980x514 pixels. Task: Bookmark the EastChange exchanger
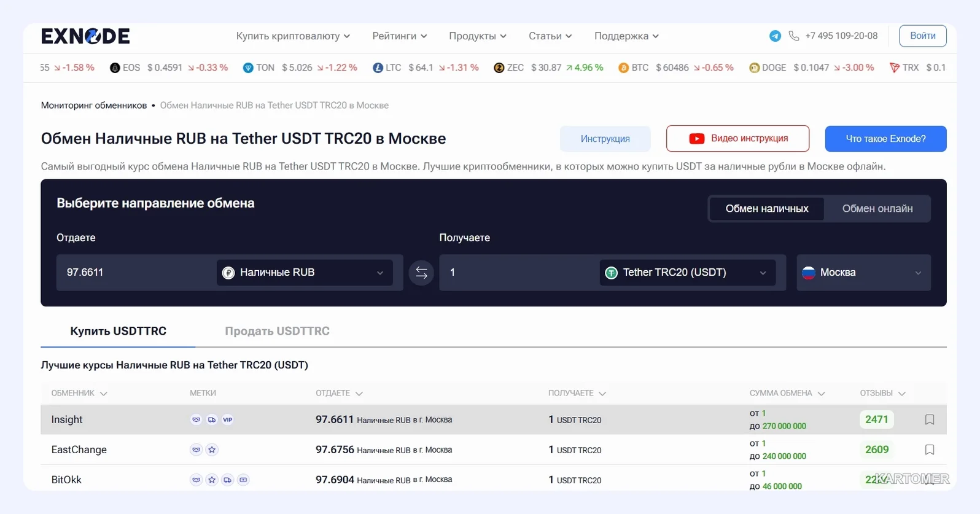tap(930, 450)
